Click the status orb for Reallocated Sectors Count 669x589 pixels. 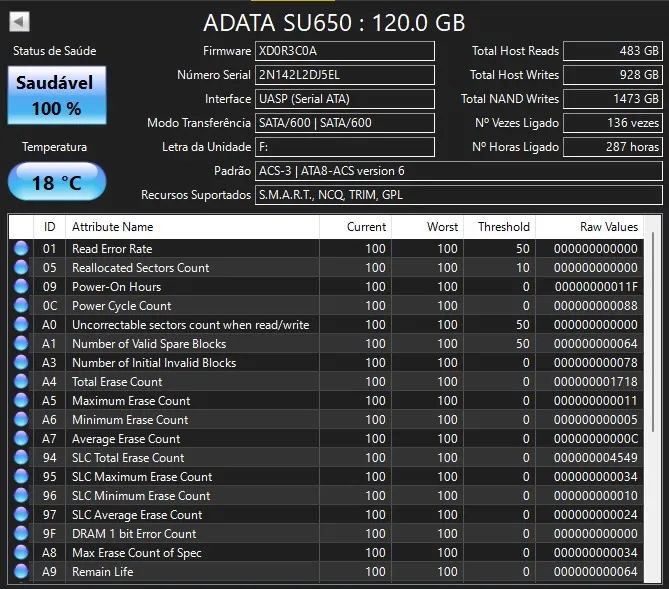pos(21,268)
